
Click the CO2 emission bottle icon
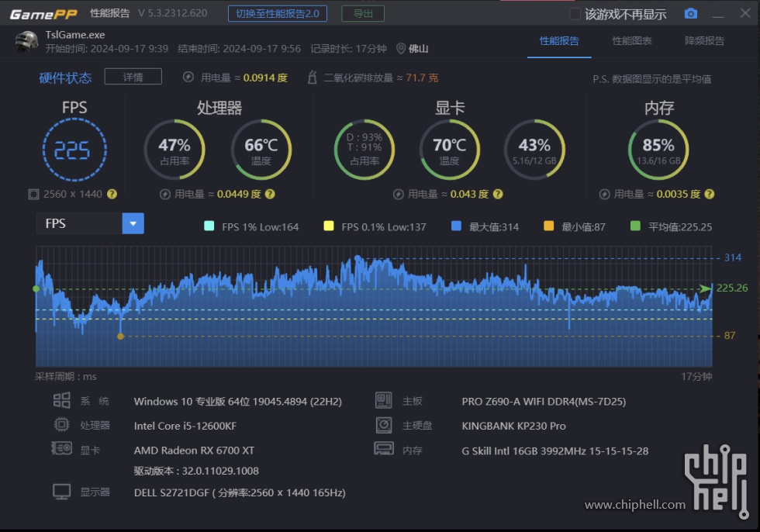[312, 77]
